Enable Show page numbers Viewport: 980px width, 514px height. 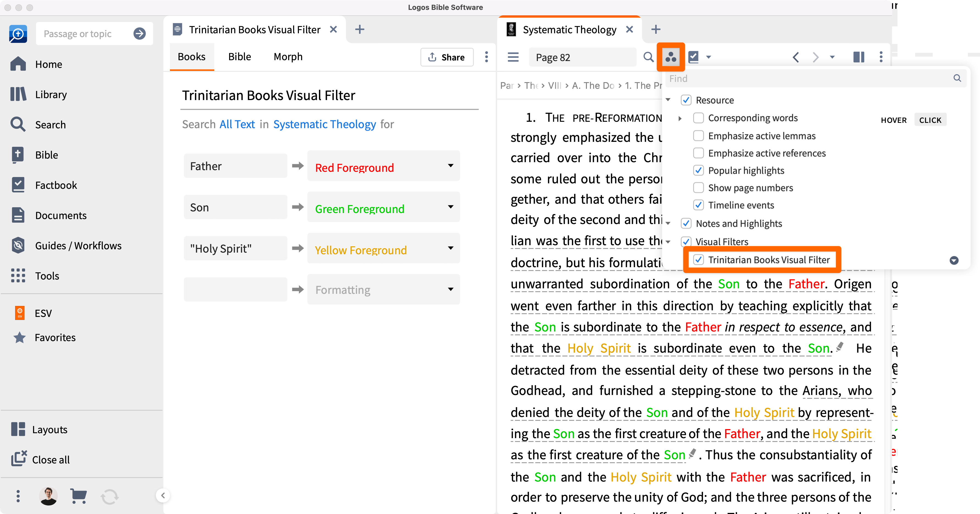pyautogui.click(x=698, y=187)
